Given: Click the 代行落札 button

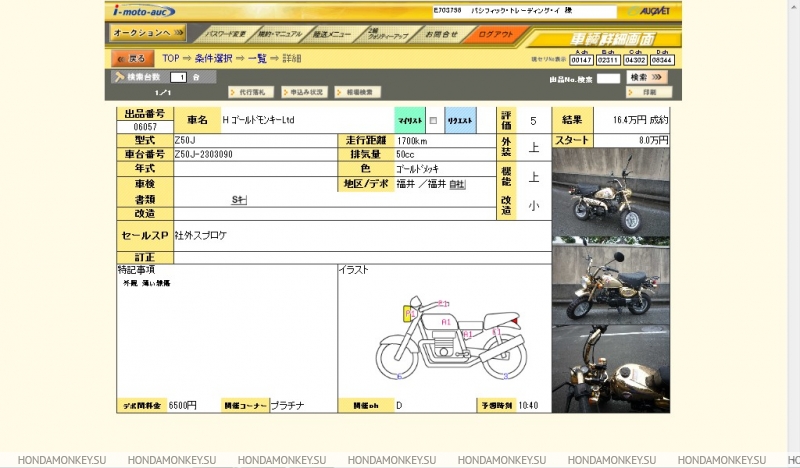Looking at the screenshot, I should (251, 92).
